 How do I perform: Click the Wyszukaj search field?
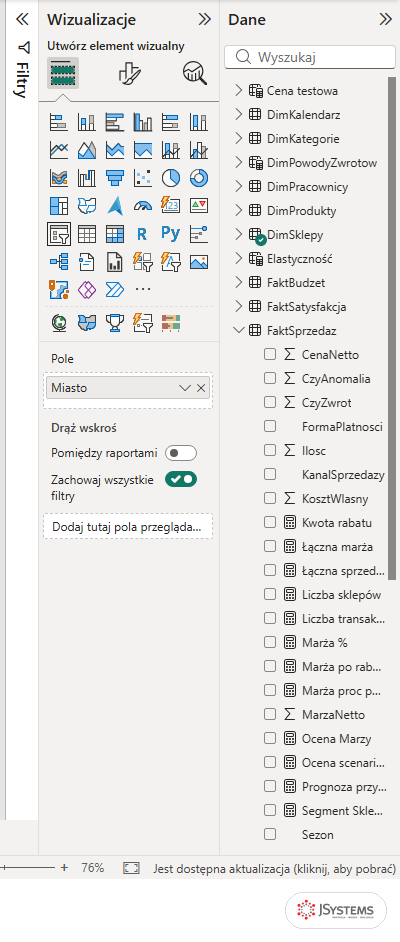pos(310,57)
